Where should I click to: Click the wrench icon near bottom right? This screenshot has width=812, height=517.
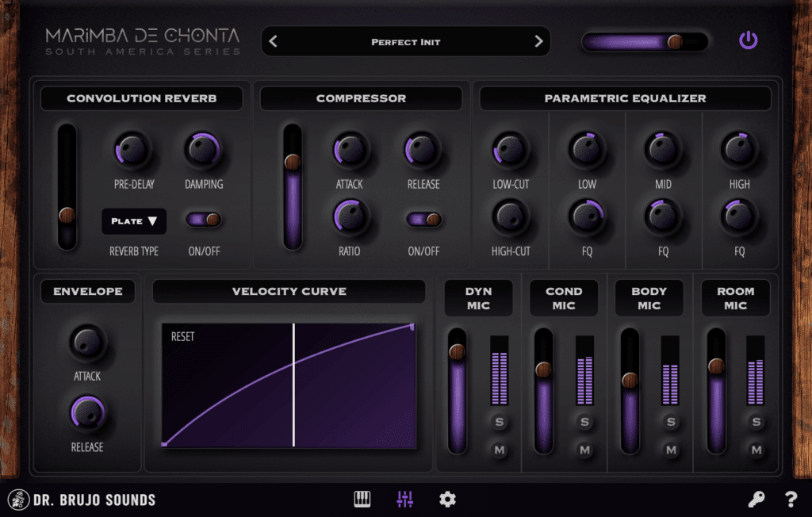756,499
